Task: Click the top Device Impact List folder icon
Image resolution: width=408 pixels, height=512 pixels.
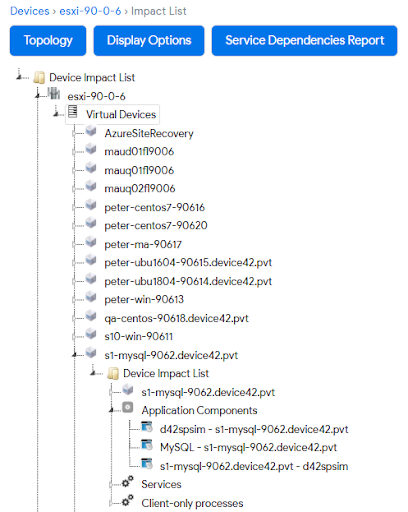Action: pos(39,78)
